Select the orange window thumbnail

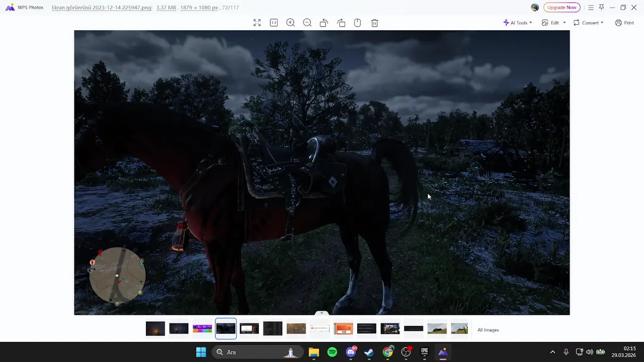pyautogui.click(x=343, y=329)
